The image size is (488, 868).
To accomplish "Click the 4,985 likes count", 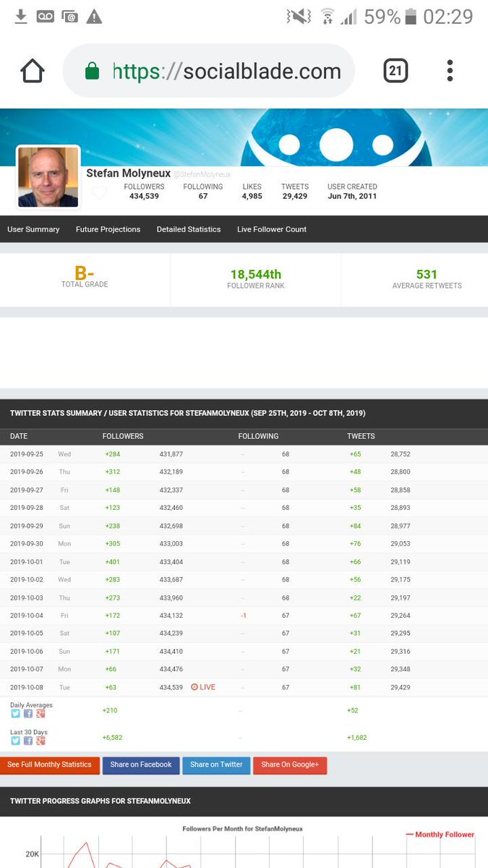I will 252,196.
